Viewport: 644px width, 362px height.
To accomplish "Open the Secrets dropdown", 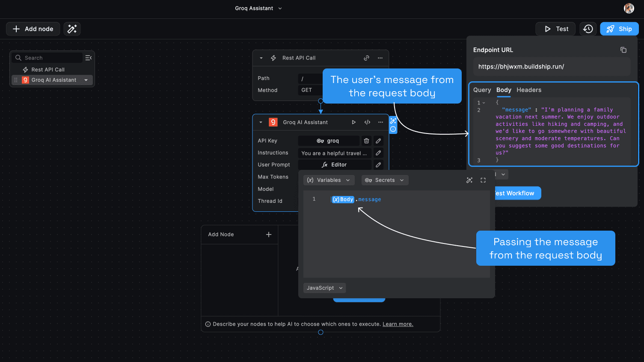I will 385,180.
